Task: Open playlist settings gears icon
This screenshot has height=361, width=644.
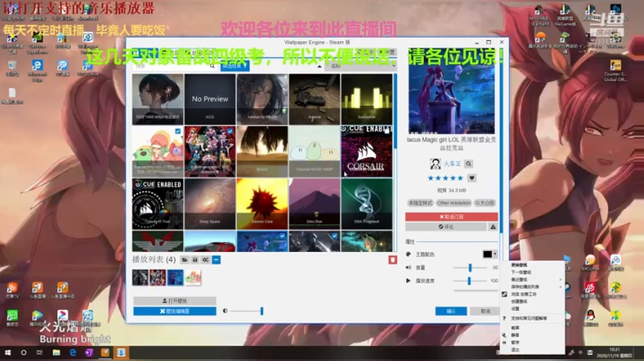Action: [x=206, y=260]
